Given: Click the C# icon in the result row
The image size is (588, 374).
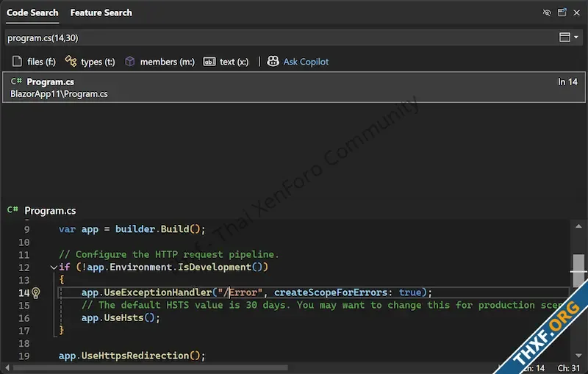Looking at the screenshot, I should pos(16,82).
